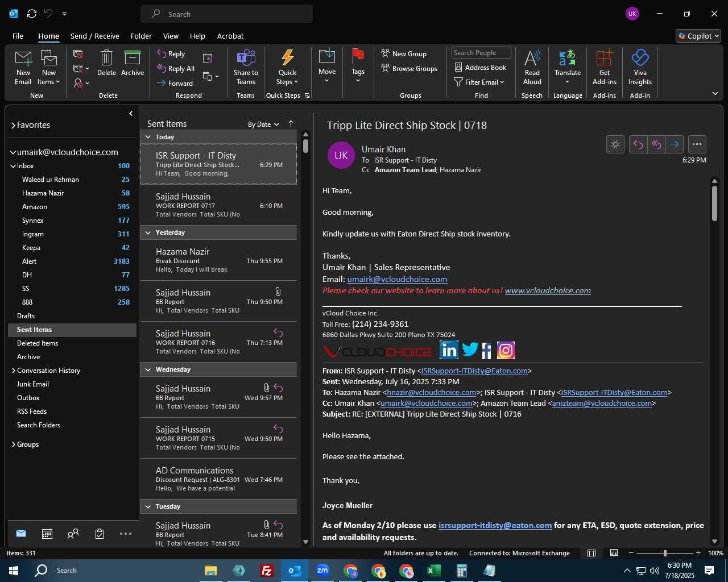Open Excel from the Windows taskbar
This screenshot has width=728, height=582.
click(434, 571)
